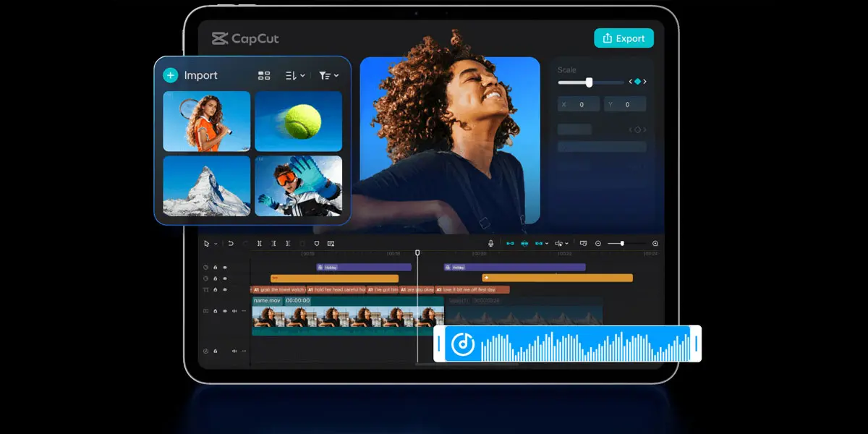Expand the selection tool dropdown arrow
This screenshot has height=434, width=868.
[x=216, y=244]
